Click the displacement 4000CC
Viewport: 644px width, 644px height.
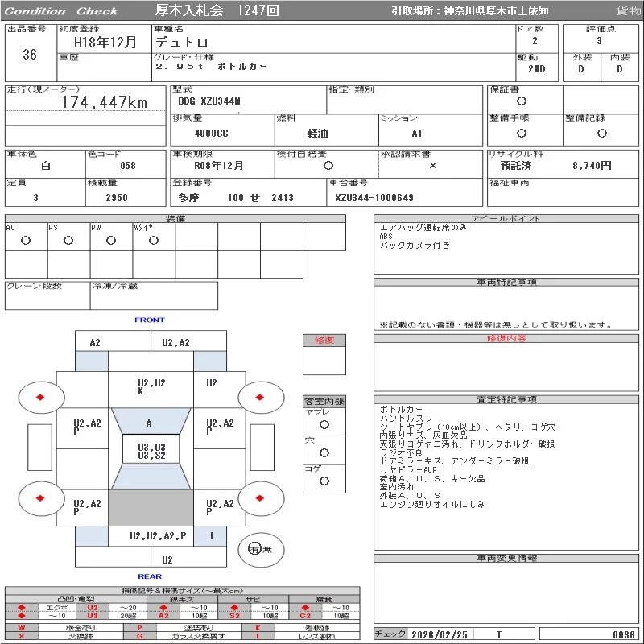click(211, 134)
